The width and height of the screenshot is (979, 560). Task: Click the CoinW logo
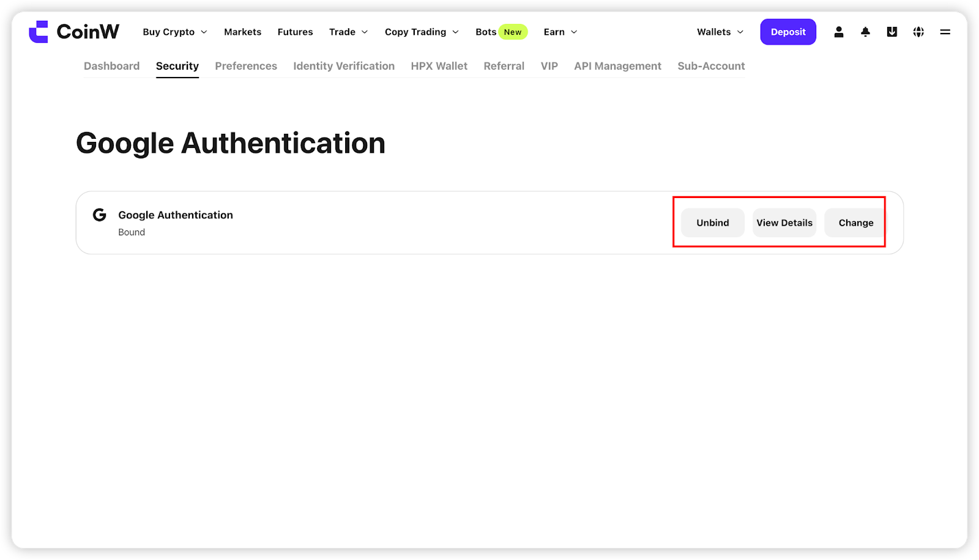[74, 32]
